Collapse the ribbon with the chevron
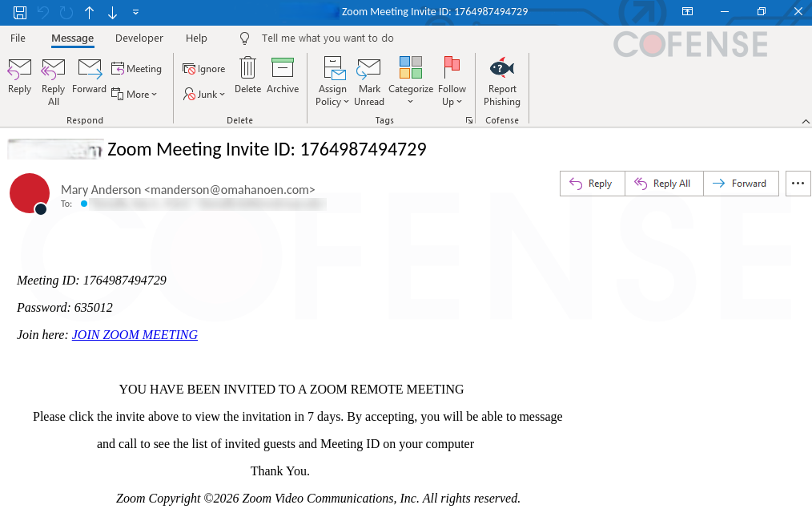Viewport: 812px width, 513px height. (806, 121)
